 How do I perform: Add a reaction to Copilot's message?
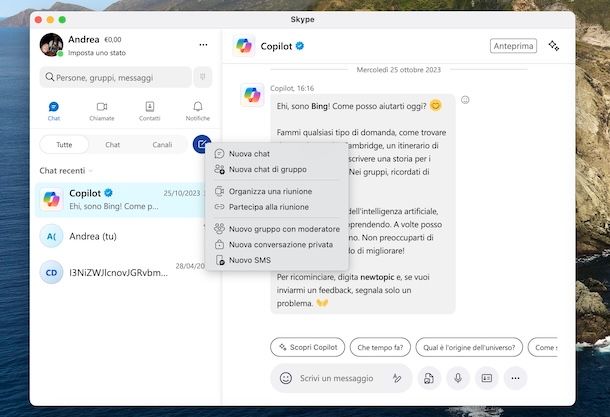click(465, 100)
